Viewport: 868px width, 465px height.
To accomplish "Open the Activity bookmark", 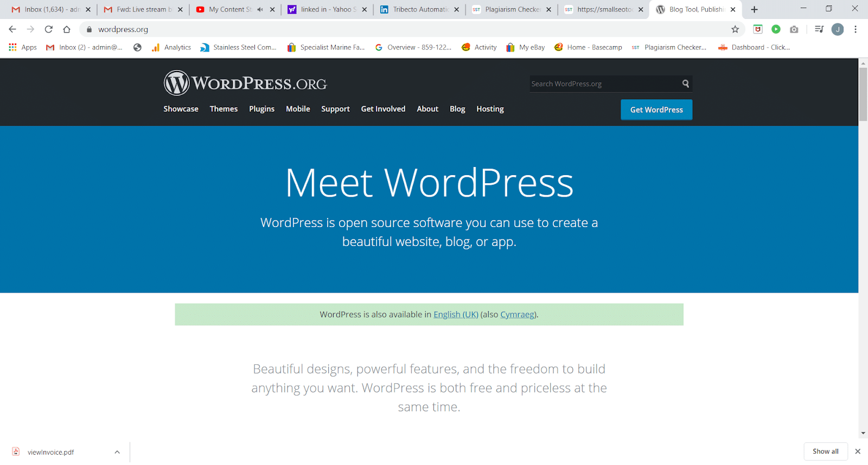I will pos(480,48).
